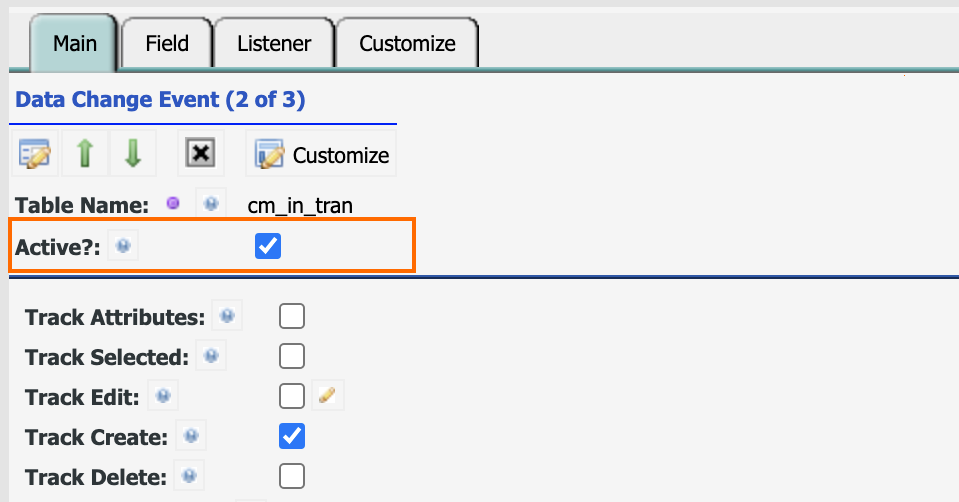Switch to the Field tab

pyautogui.click(x=167, y=43)
